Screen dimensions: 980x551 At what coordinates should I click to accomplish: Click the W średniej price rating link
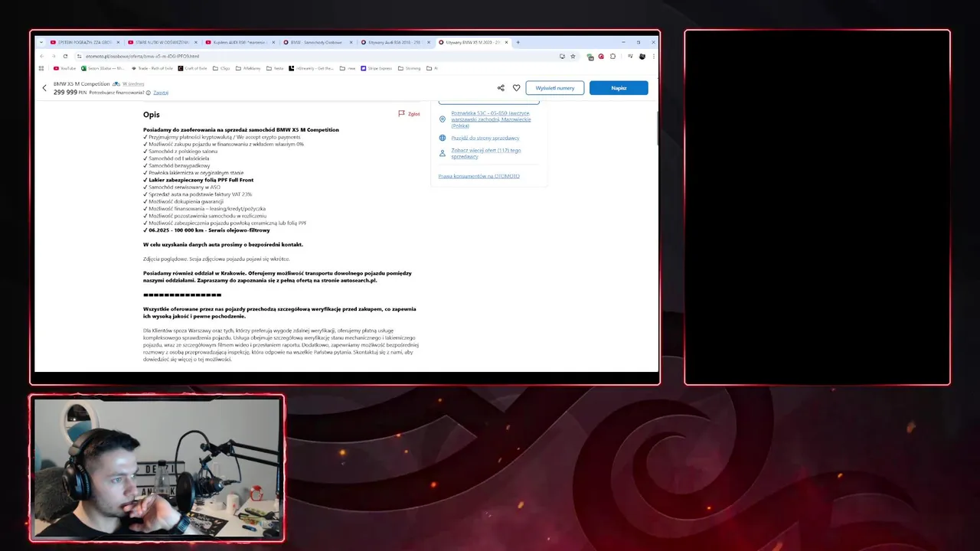coord(133,83)
